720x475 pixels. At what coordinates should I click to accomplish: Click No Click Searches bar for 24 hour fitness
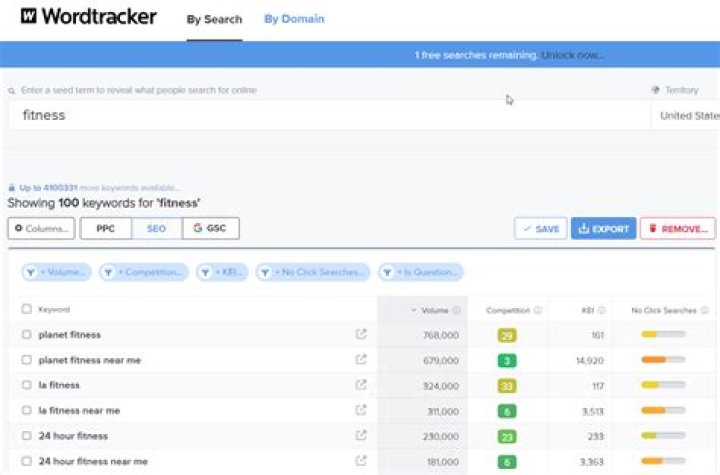(x=663, y=435)
